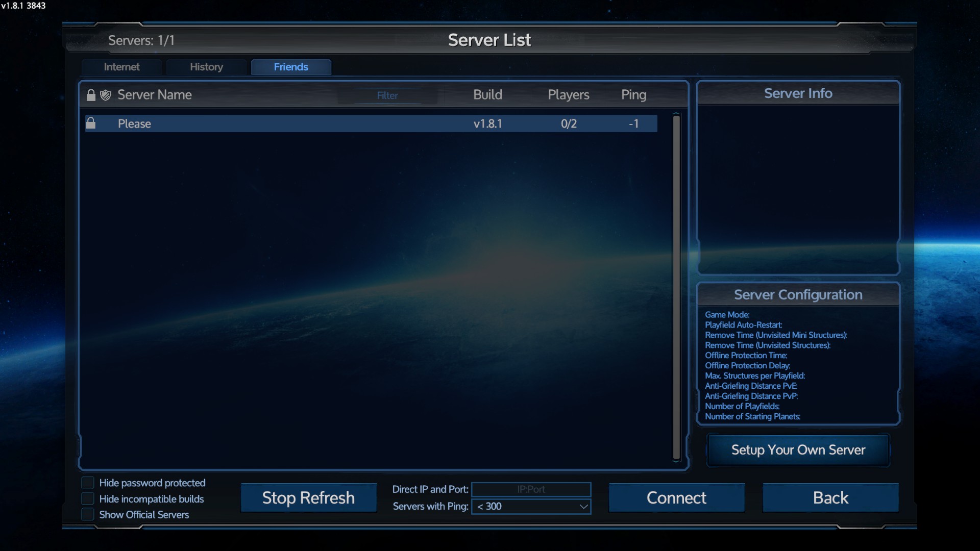
Task: Click scrollbar up arrow in server list
Action: click(x=676, y=113)
